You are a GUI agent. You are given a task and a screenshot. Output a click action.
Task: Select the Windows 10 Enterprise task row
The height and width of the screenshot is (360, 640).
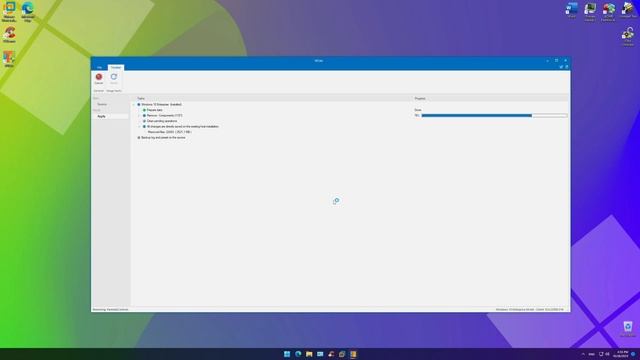tap(161, 104)
